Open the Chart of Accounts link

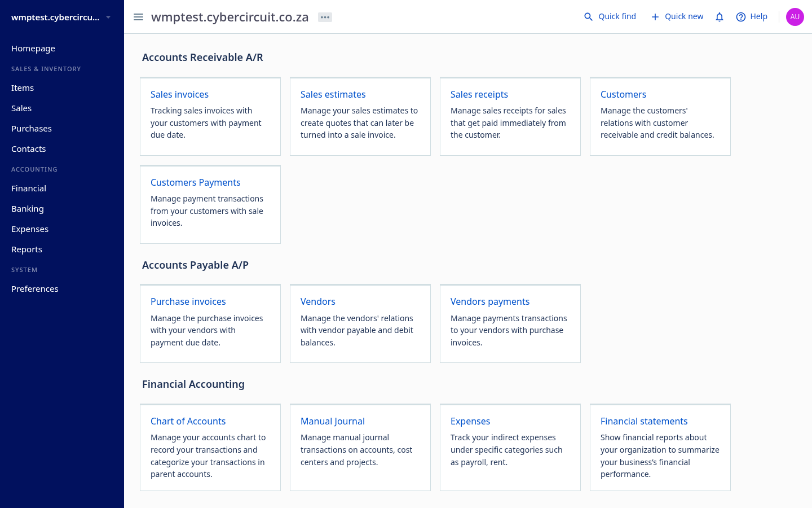(x=188, y=421)
